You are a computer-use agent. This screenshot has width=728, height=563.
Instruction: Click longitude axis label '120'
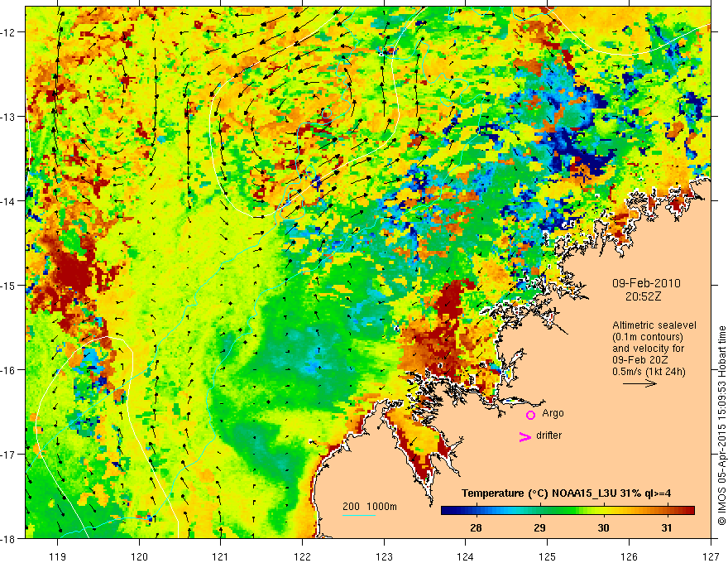tap(139, 556)
